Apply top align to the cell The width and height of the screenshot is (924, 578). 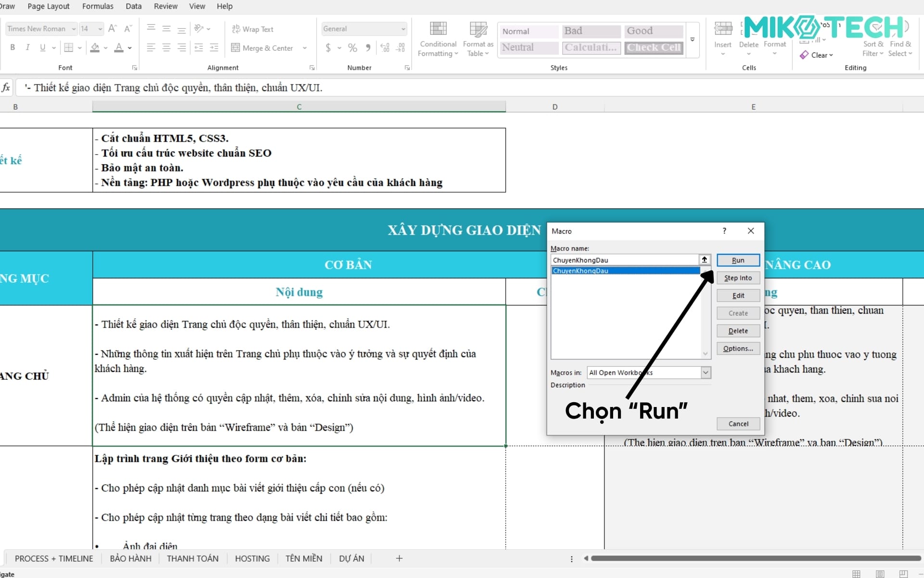[x=151, y=28]
